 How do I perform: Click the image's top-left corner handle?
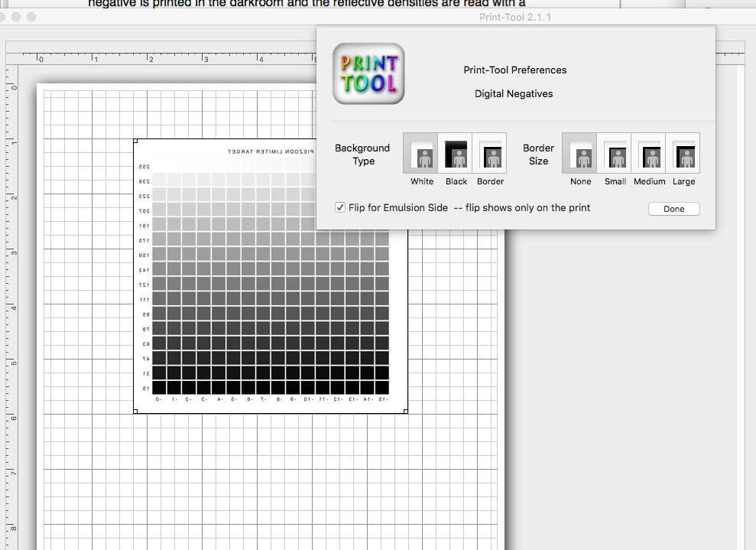[135, 141]
